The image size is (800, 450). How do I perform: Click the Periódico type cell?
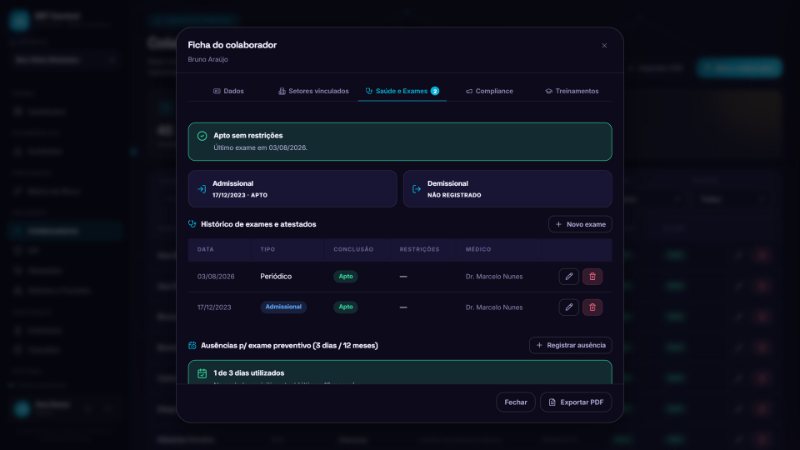tap(276, 276)
